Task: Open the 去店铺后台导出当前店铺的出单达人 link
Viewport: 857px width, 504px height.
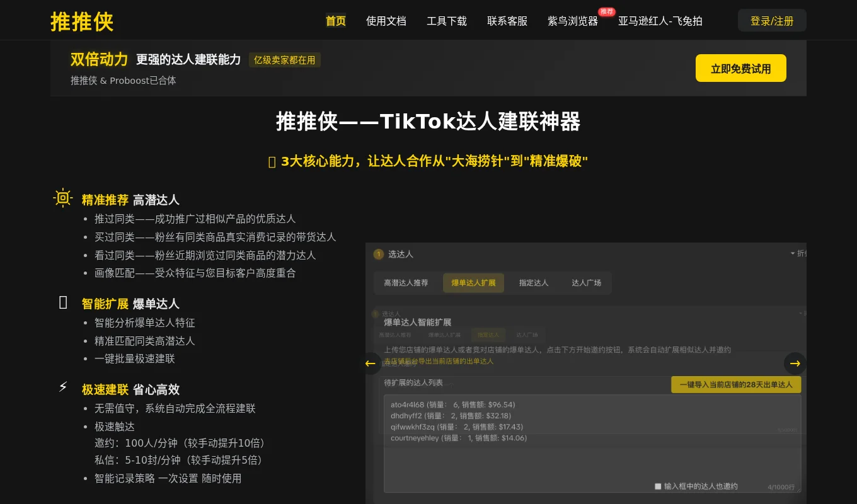Action: (x=439, y=361)
